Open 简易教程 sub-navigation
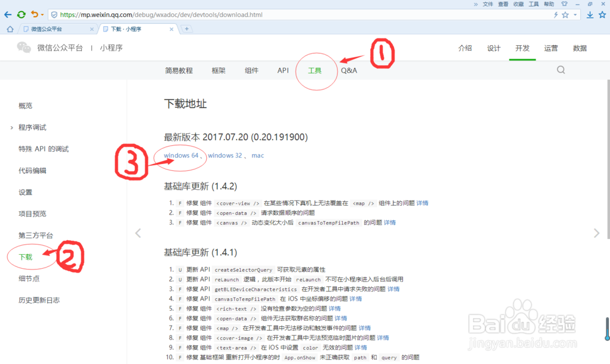610x364 pixels. (179, 70)
